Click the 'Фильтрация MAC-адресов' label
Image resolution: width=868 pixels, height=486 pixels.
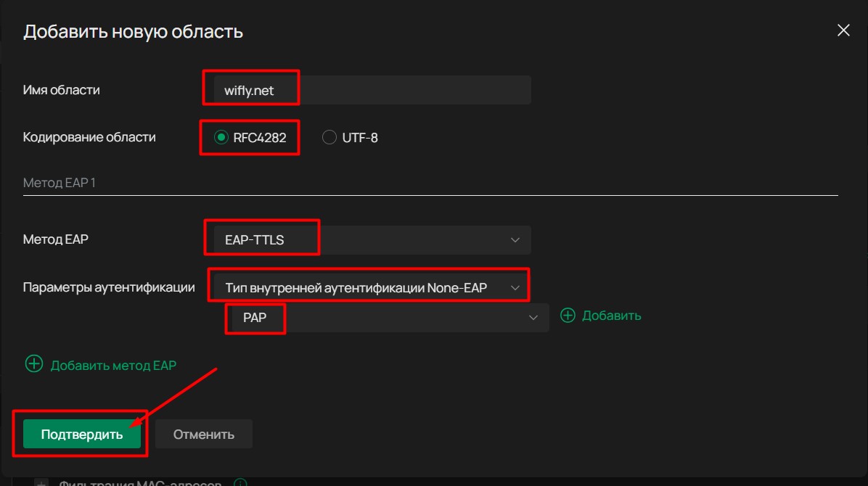(x=141, y=483)
